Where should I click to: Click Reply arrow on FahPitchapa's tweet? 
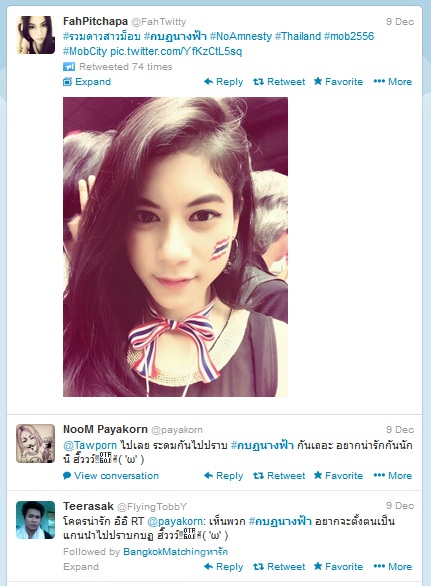point(223,81)
